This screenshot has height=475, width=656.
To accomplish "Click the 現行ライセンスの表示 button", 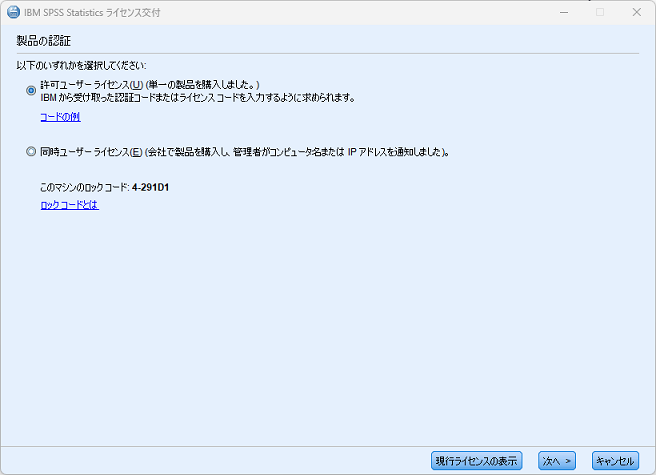I will click(x=477, y=461).
